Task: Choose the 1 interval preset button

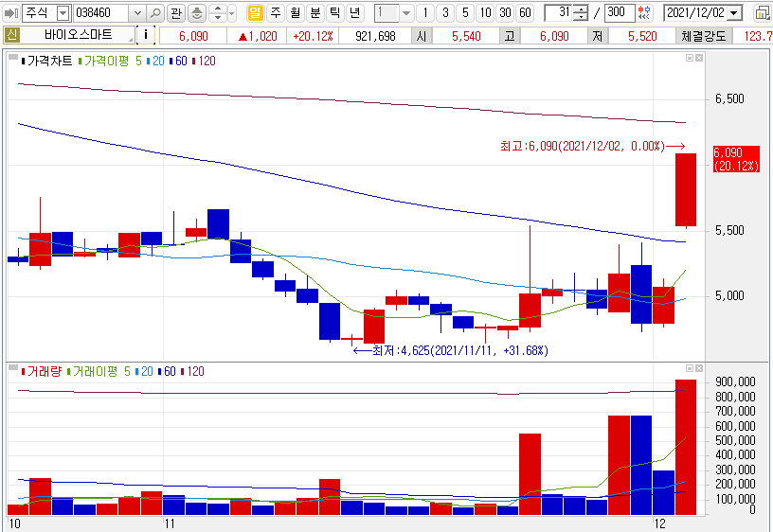Action: coord(425,13)
